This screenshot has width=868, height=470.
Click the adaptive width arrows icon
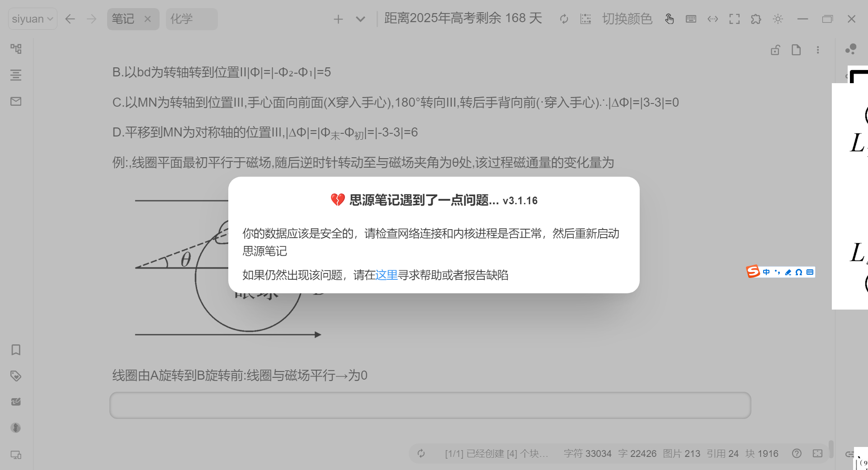point(712,19)
